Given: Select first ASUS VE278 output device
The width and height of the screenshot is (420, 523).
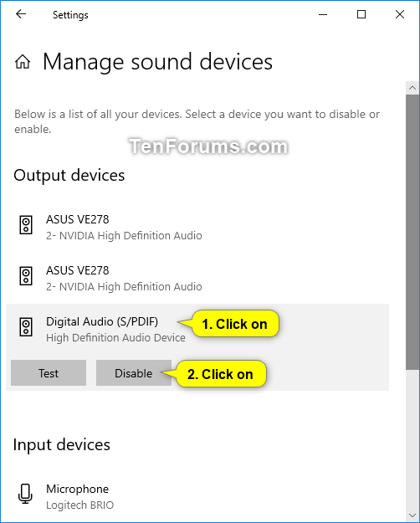Looking at the screenshot, I should point(197,228).
